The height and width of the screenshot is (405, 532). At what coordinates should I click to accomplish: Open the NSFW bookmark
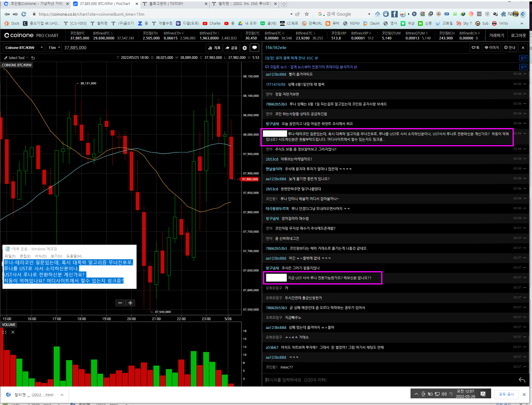point(351,23)
